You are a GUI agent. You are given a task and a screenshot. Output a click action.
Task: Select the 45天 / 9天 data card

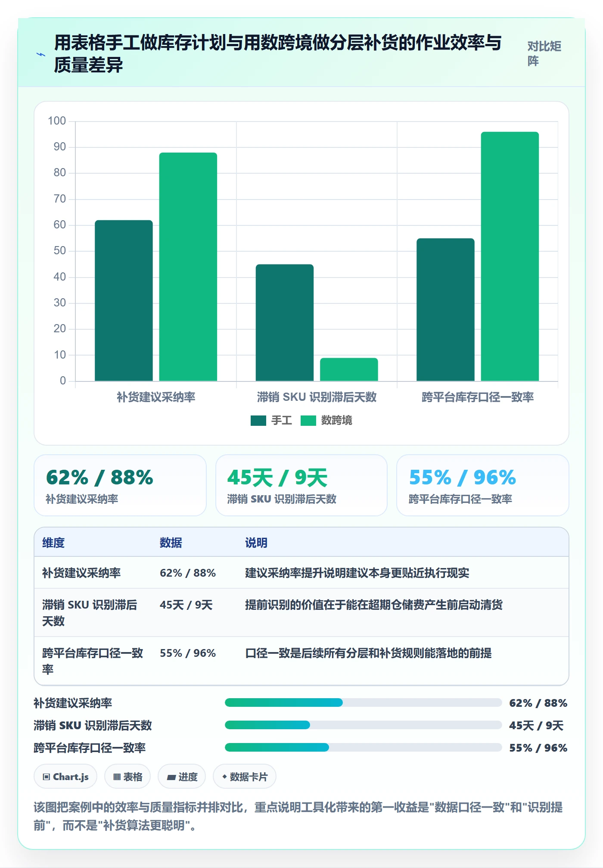tap(301, 485)
